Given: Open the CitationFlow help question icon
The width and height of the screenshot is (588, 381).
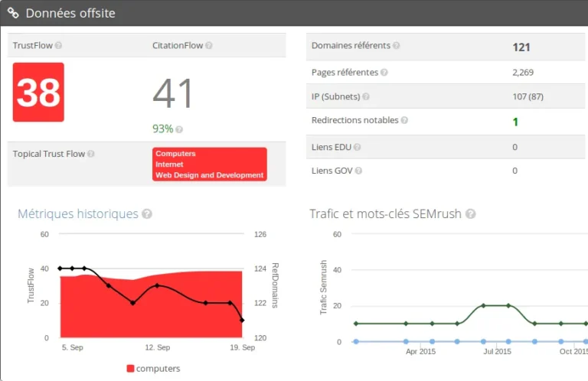Looking at the screenshot, I should (x=209, y=45).
